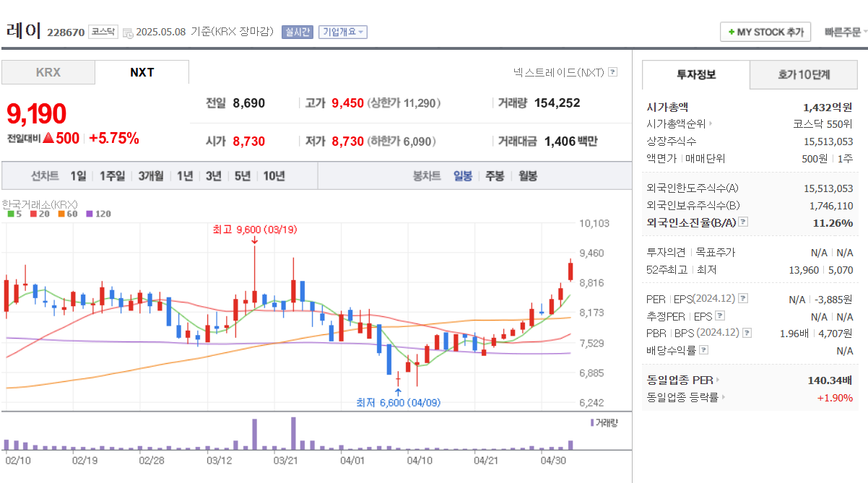Click the 코스닥 market badge

tap(103, 32)
